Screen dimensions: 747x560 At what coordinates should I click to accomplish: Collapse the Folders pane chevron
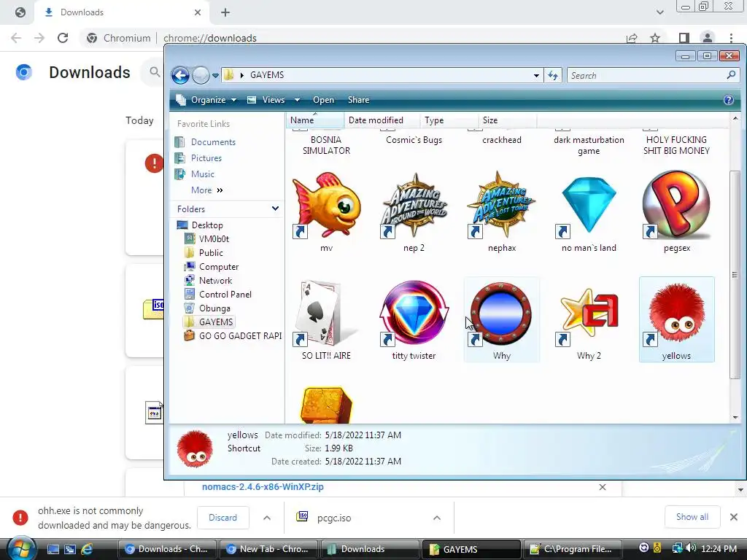(275, 209)
